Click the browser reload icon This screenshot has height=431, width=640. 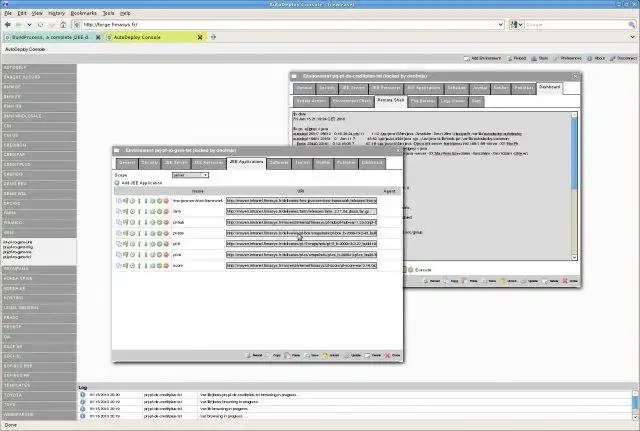[x=40, y=24]
